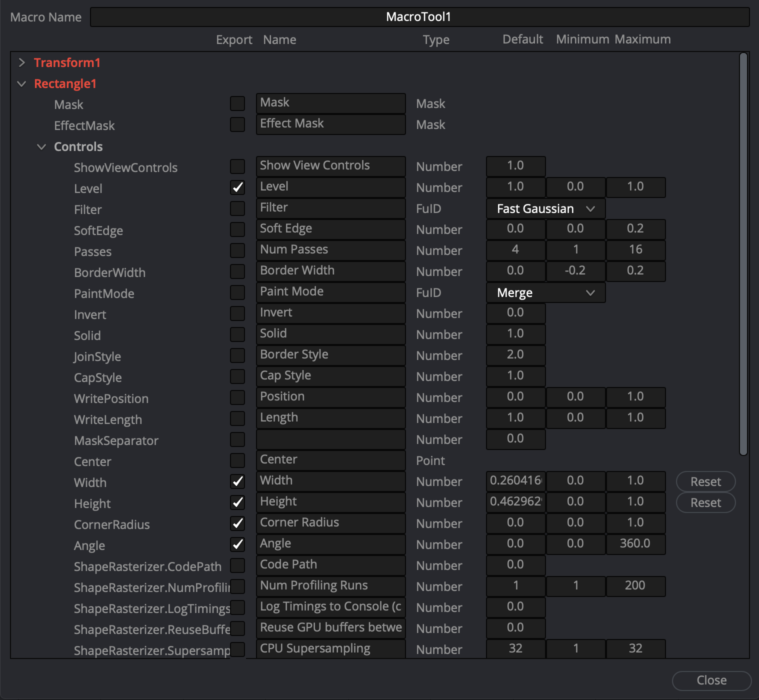759x700 pixels.
Task: Click the empty MaskSeparator name field
Action: (330, 439)
